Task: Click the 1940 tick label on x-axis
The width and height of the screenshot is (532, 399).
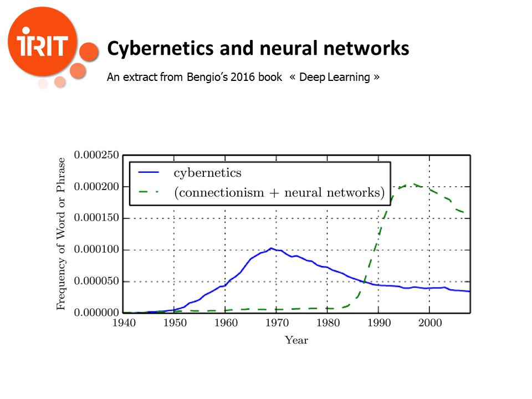Action: (122, 324)
